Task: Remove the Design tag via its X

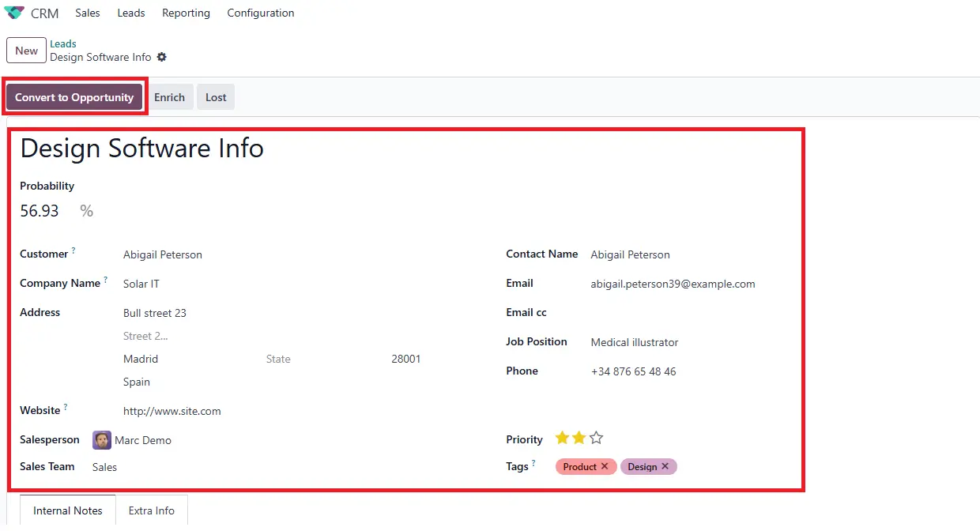Action: [x=665, y=466]
